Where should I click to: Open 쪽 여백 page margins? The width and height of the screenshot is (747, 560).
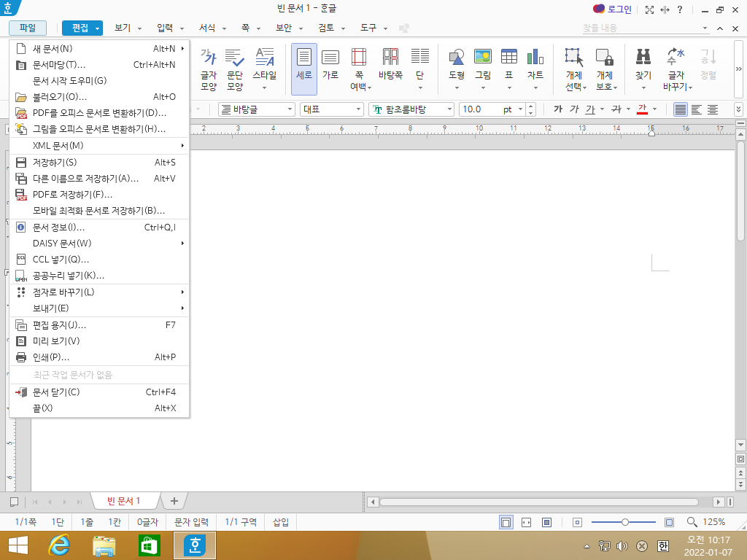(x=360, y=69)
